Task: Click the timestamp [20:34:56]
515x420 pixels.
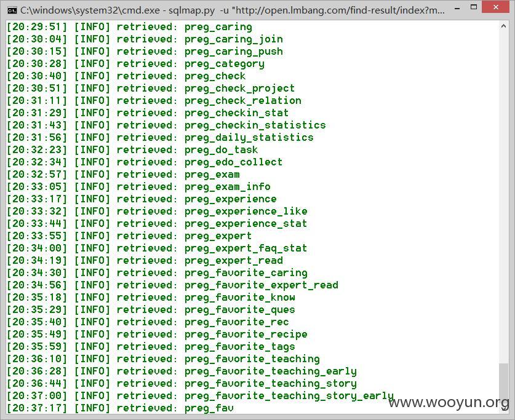Action: tap(37, 285)
